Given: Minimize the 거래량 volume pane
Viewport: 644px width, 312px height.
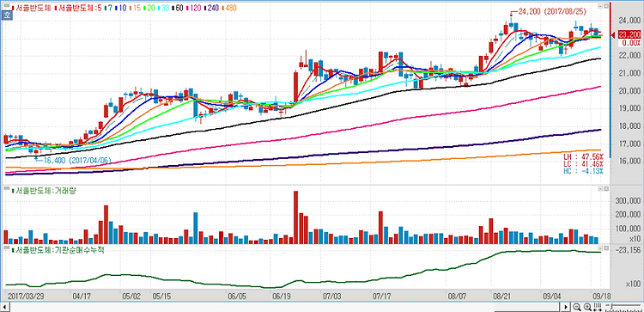Looking at the screenshot, I should 600,188.
